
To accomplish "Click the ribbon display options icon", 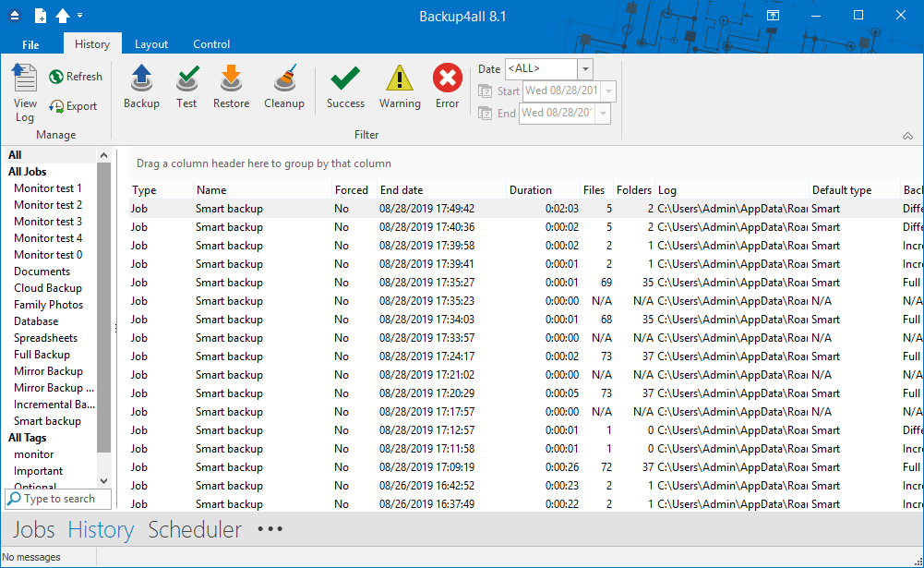I will (x=773, y=16).
